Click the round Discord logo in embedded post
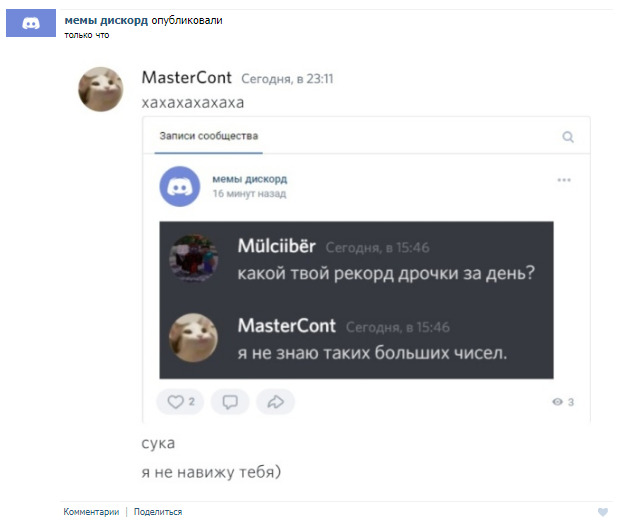 [180, 186]
